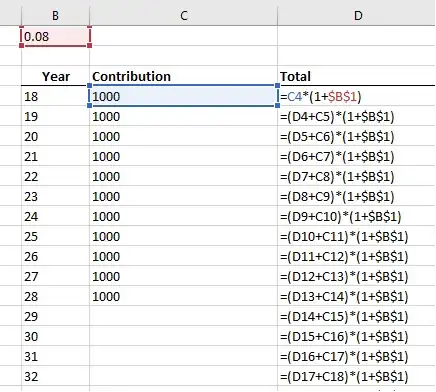Click the 1000 contribution for year 24

(184, 216)
